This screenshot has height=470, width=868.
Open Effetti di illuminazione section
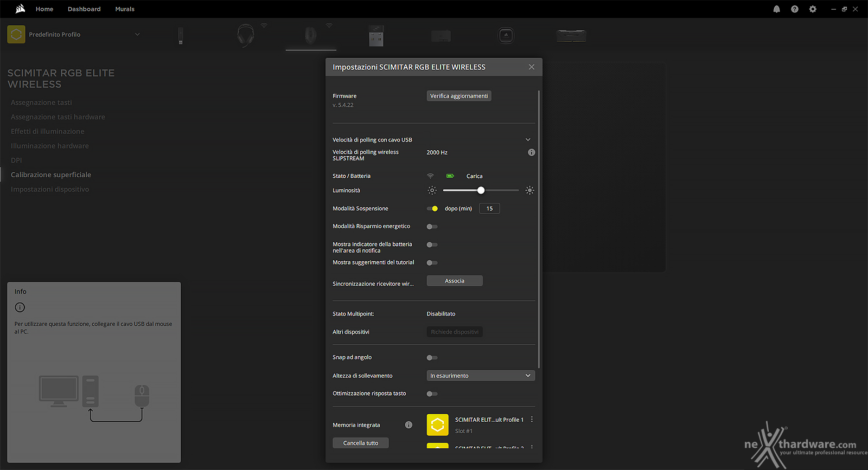tap(48, 131)
